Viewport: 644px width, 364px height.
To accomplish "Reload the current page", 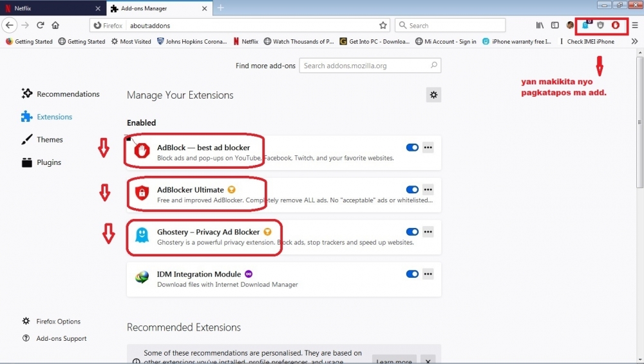I will tap(40, 25).
